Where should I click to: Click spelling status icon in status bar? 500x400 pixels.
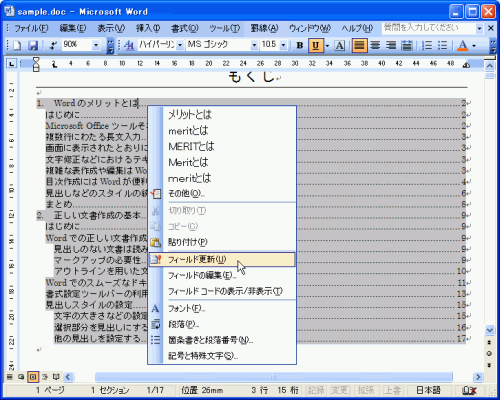pos(469,390)
